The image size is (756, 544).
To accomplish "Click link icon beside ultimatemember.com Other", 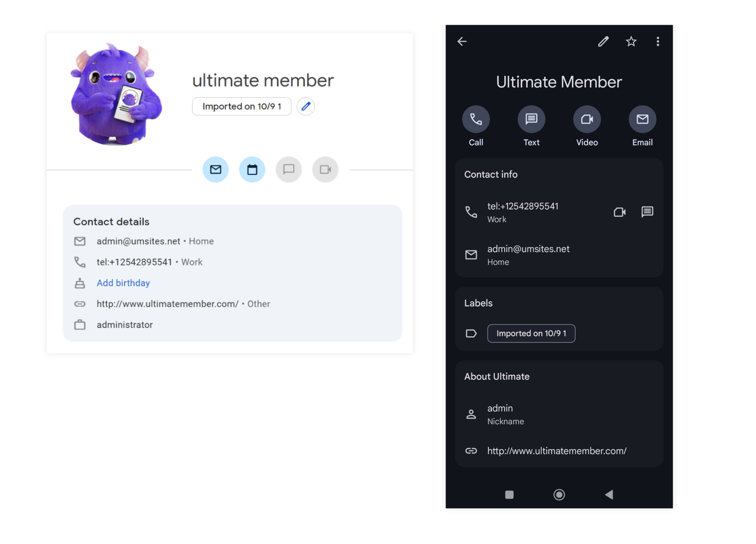I will pos(80,304).
